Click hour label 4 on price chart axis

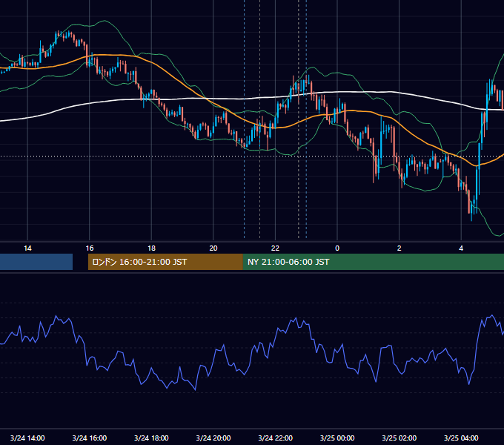461,248
